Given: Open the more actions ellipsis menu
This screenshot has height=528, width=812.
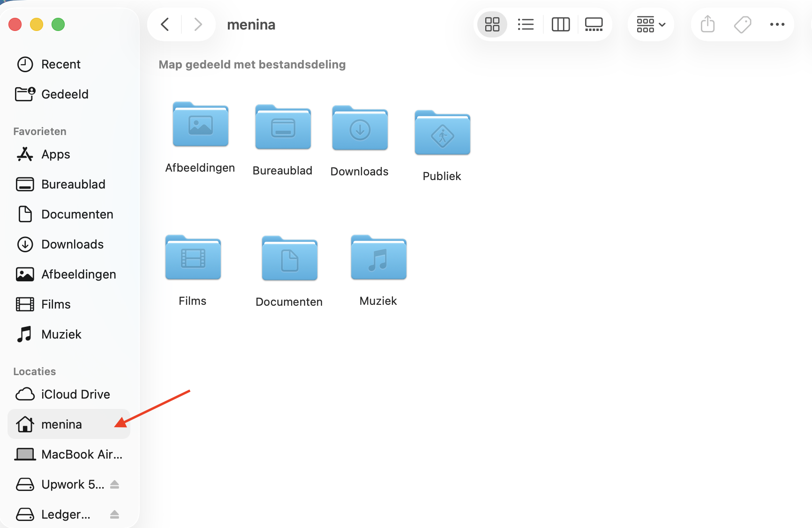Looking at the screenshot, I should (x=777, y=24).
